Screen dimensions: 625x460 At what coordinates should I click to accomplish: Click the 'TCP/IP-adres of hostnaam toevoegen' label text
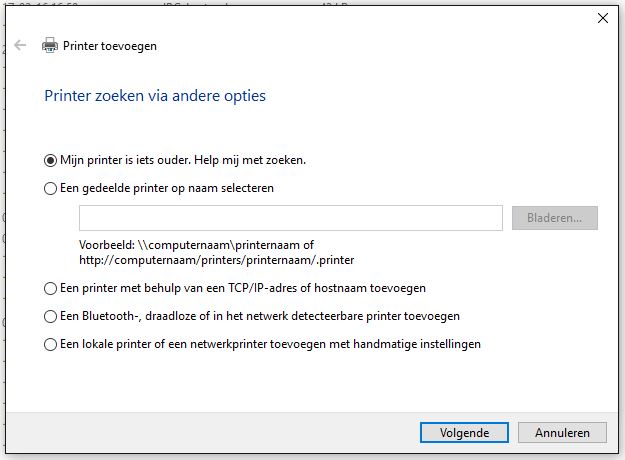pyautogui.click(x=327, y=288)
